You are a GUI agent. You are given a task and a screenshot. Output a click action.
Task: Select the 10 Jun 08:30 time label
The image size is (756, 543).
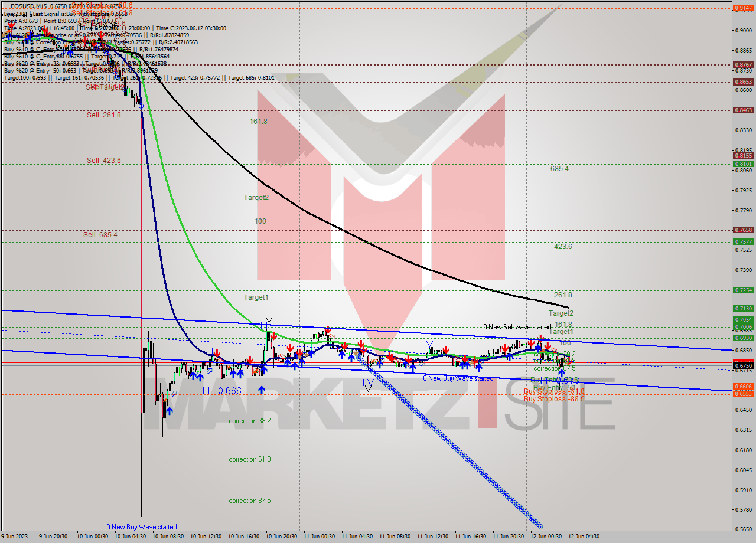(x=167, y=537)
